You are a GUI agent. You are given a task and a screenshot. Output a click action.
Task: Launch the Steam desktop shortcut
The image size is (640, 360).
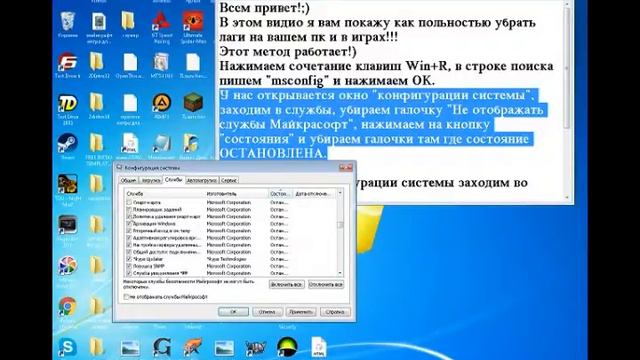point(67,143)
